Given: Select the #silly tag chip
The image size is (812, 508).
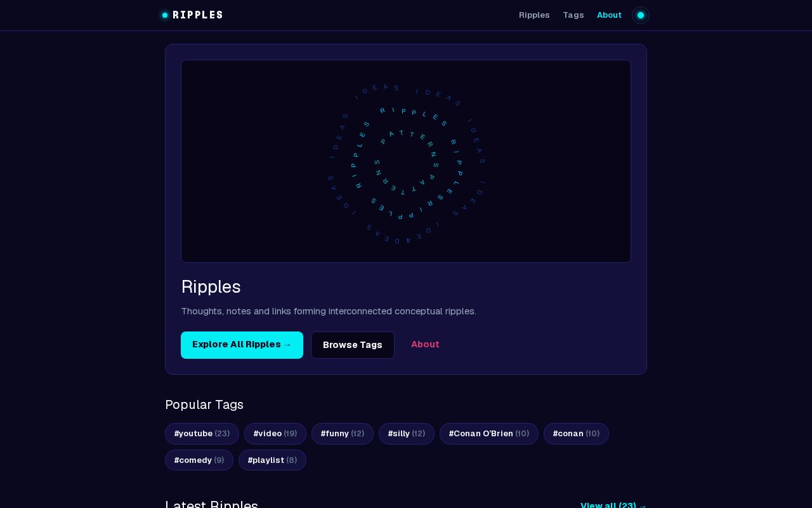Looking at the screenshot, I should point(407,434).
